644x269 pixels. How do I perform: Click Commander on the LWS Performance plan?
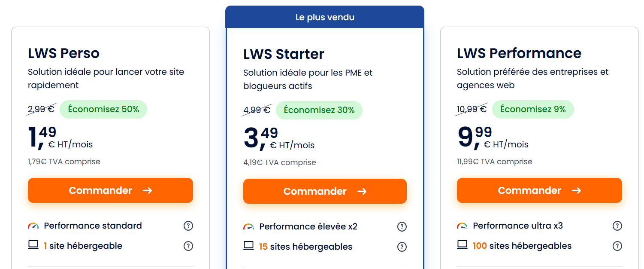[539, 190]
